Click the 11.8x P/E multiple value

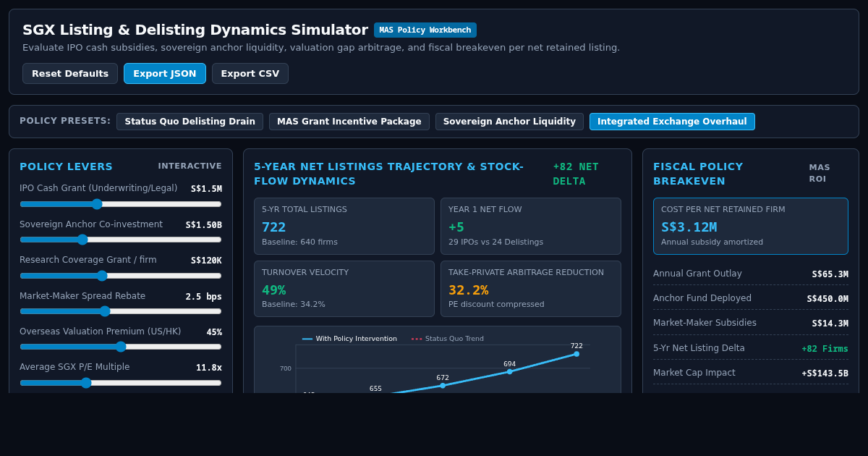pyautogui.click(x=209, y=368)
